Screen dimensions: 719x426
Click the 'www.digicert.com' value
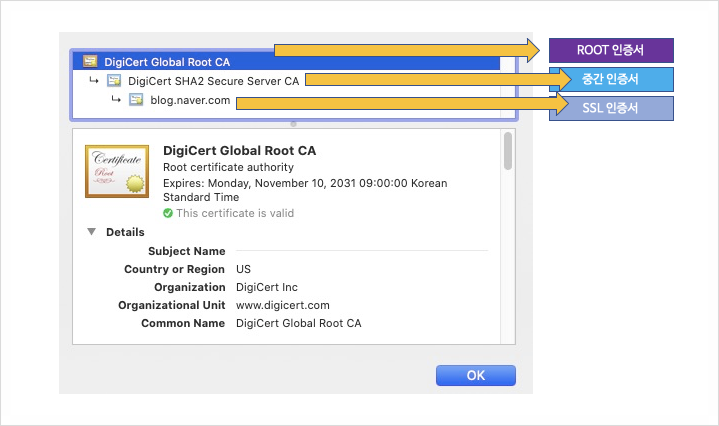click(x=283, y=305)
